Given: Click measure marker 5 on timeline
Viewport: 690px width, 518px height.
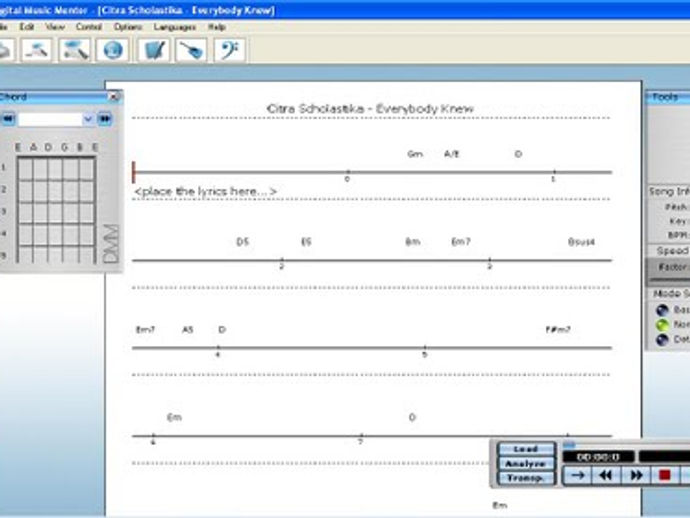Looking at the screenshot, I should click(x=424, y=355).
